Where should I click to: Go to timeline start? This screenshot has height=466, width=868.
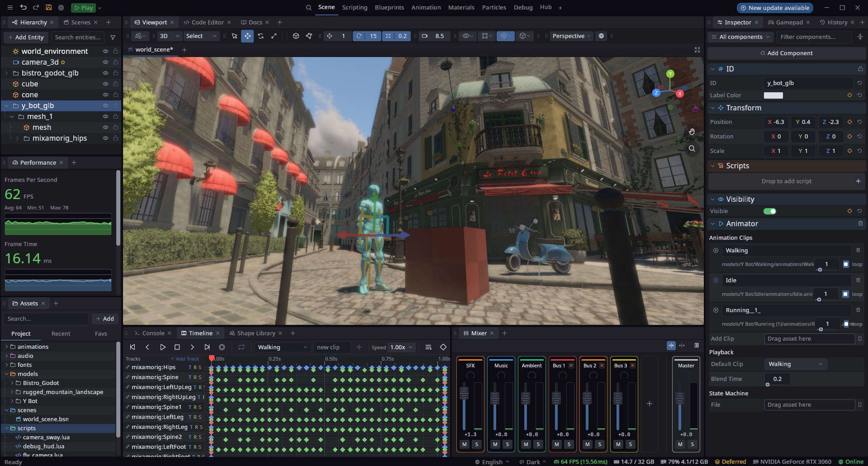click(133, 347)
